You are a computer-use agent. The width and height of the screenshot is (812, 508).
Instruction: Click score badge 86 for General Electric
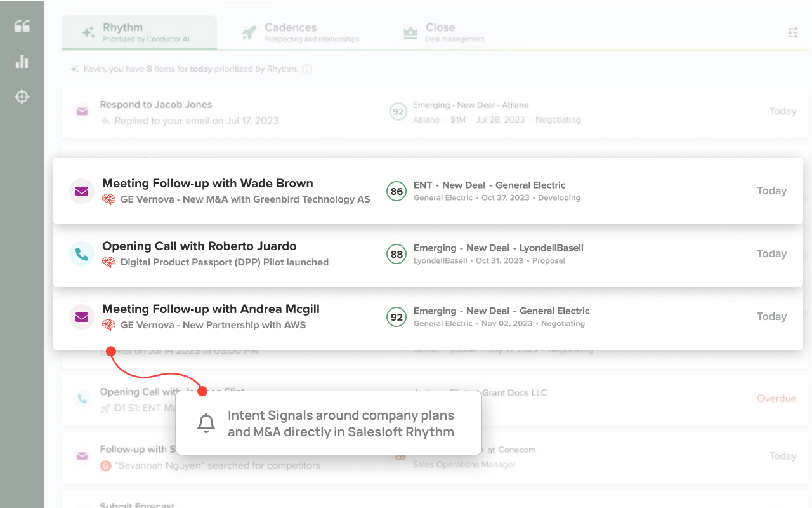(x=396, y=191)
